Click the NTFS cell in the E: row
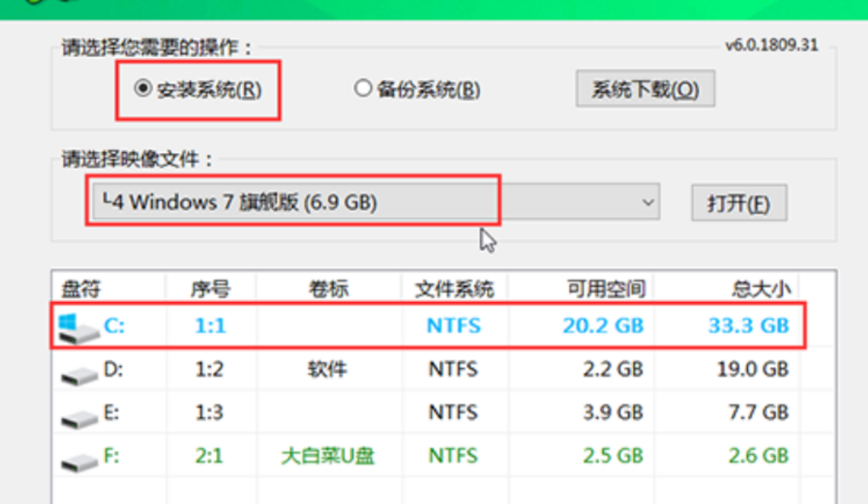Screen dimensions: 868x504 [x=453, y=412]
